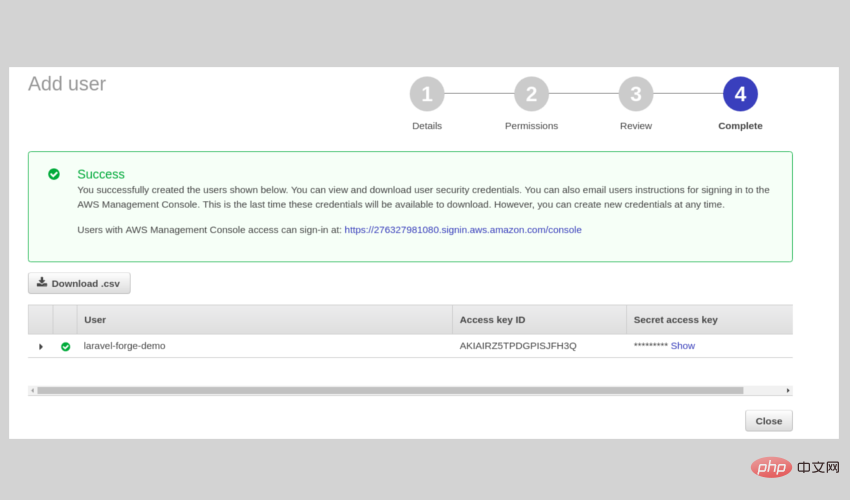
Task: Click the Success heading text
Action: 101,174
